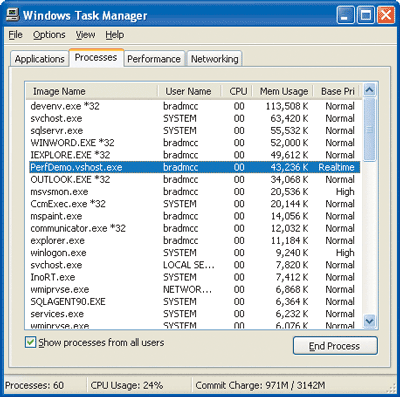Screen dimensions: 400x397
Task: Select the communicator.exe *32 process
Action: pos(194,228)
